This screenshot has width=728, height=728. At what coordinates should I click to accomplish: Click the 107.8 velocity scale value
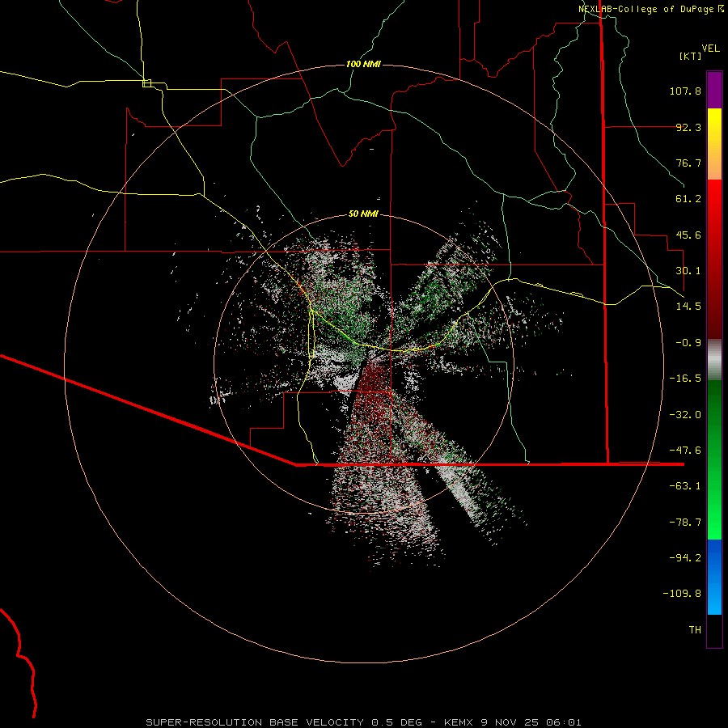pyautogui.click(x=685, y=91)
